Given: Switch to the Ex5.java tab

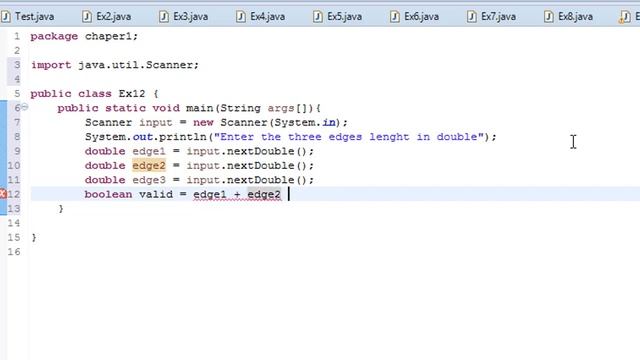Looking at the screenshot, I should (x=338, y=17).
